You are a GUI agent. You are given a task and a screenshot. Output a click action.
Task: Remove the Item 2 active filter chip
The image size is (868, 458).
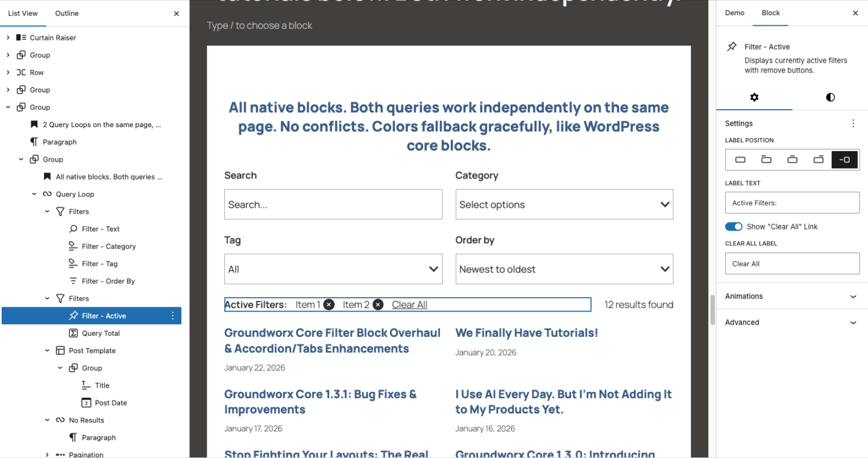pos(378,304)
